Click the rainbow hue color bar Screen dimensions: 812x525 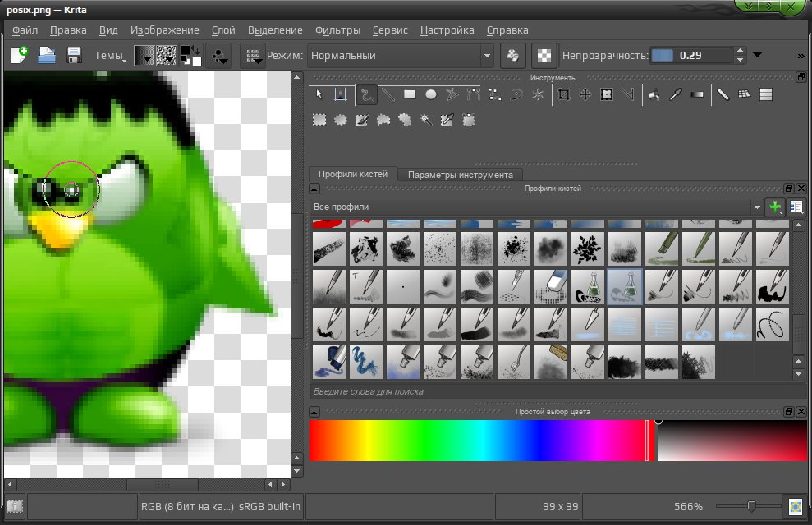(480, 441)
